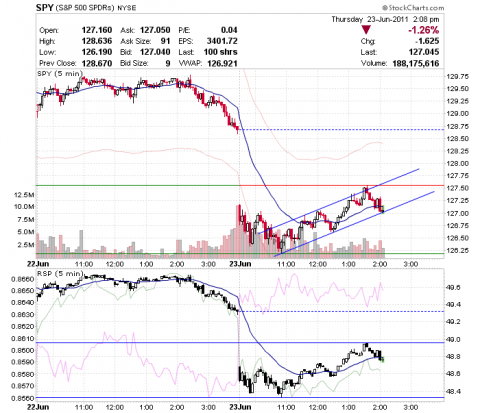480x413 pixels.
Task: Click the red down-triangle change indicator
Action: pos(366,30)
